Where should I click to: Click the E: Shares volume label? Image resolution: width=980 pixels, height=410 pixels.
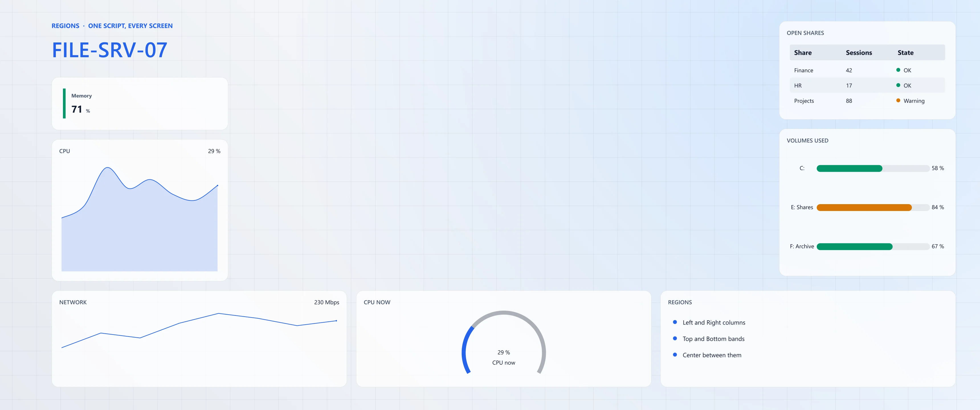coord(802,207)
